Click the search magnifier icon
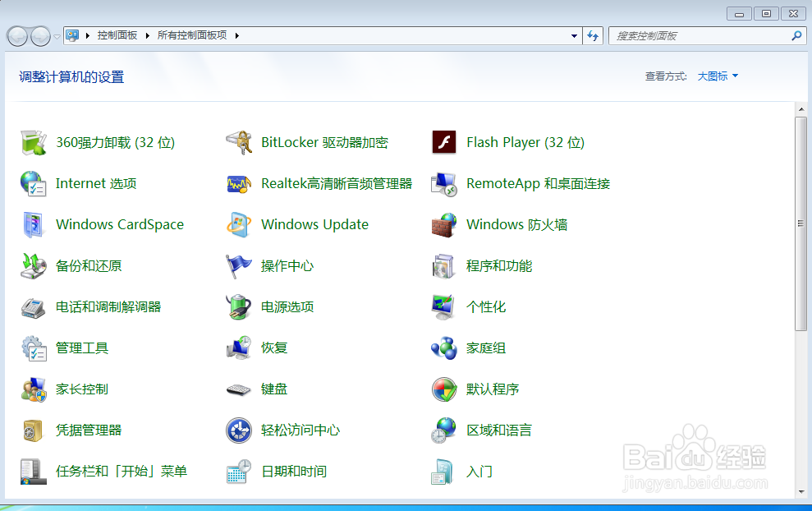Viewport: 812px width, 511px height. coord(796,36)
